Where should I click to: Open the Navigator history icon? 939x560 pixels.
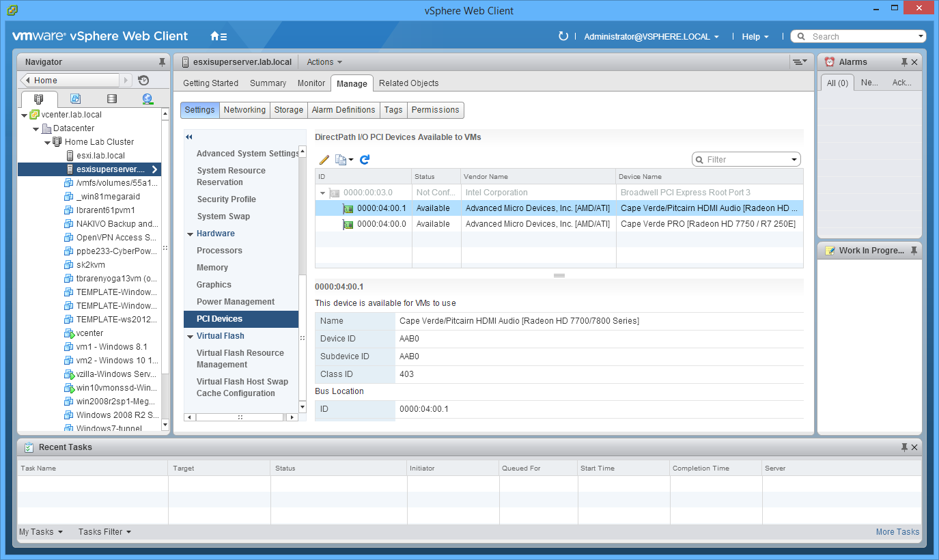click(143, 81)
